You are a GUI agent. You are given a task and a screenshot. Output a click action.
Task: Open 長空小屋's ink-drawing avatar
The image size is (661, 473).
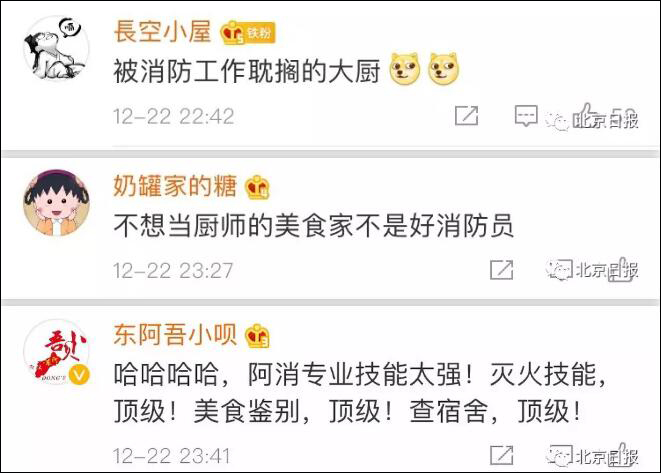pos(56,48)
